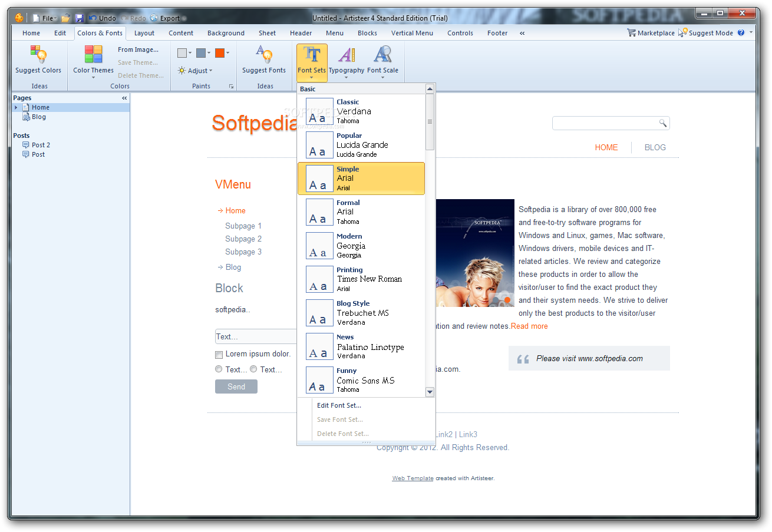The height and width of the screenshot is (532, 772).
Task: Choose the Classic Verdana font set
Action: pyautogui.click(x=361, y=111)
